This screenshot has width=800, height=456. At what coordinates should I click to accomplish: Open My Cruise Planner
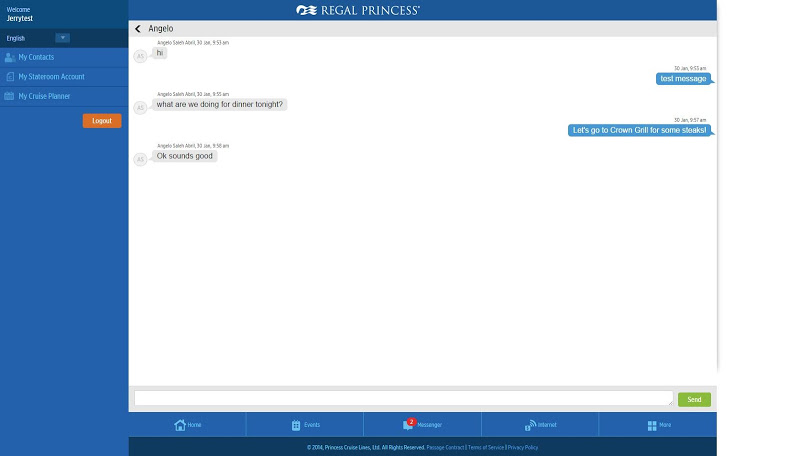coord(64,96)
